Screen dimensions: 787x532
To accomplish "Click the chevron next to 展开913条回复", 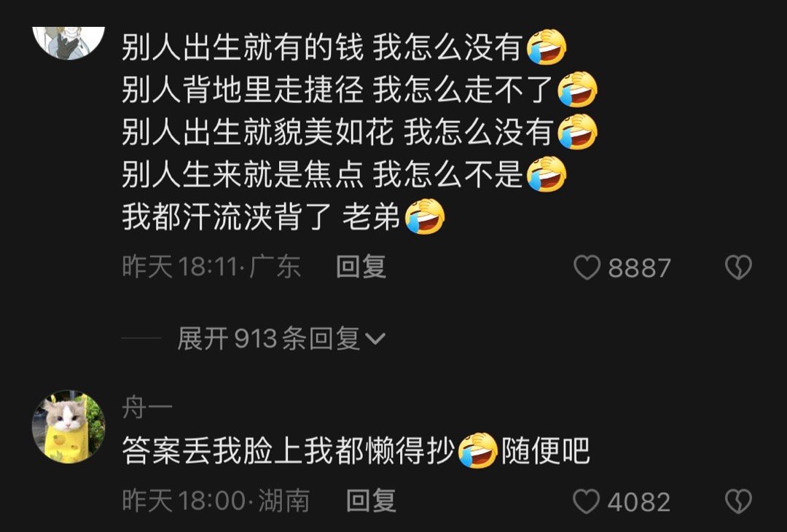I will point(375,340).
